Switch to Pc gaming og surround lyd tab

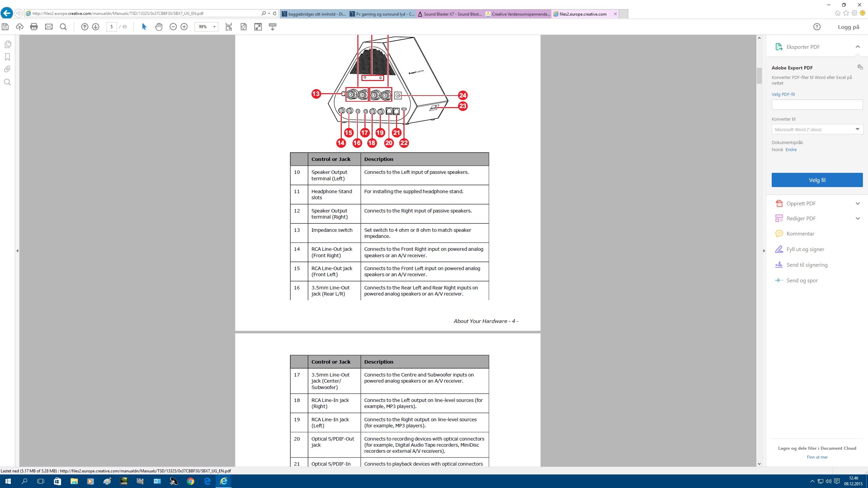click(x=382, y=14)
